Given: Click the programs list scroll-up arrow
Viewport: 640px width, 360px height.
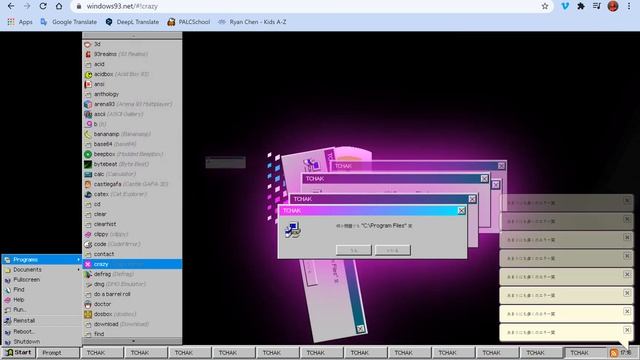Looking at the screenshot, I should coord(132,36).
